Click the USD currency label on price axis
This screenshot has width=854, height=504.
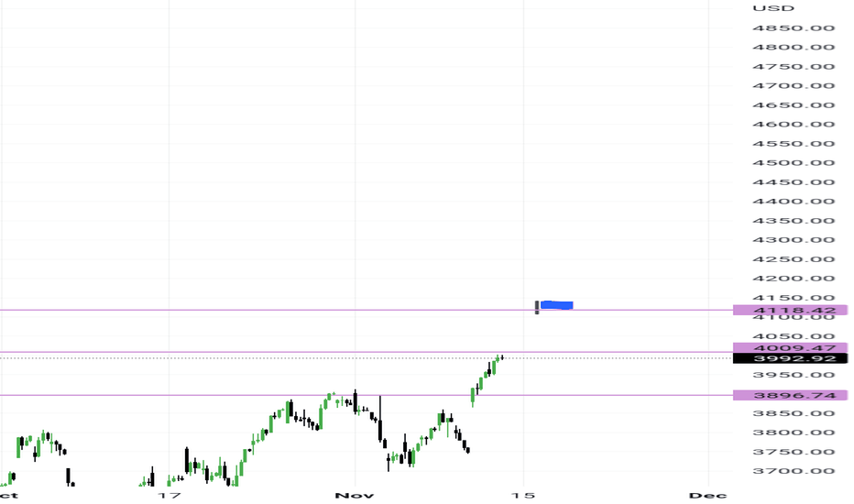773,8
